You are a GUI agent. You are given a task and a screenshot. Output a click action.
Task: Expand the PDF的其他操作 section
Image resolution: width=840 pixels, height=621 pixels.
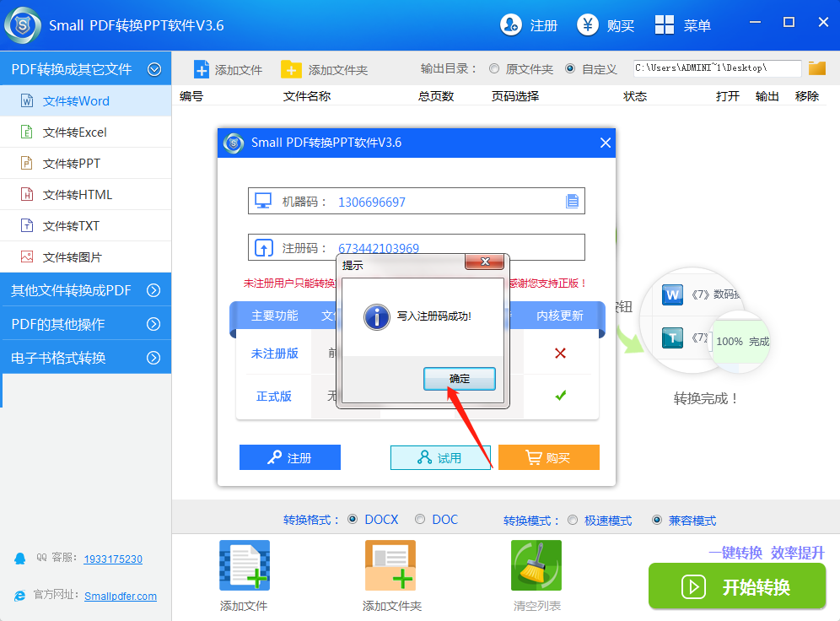(84, 323)
